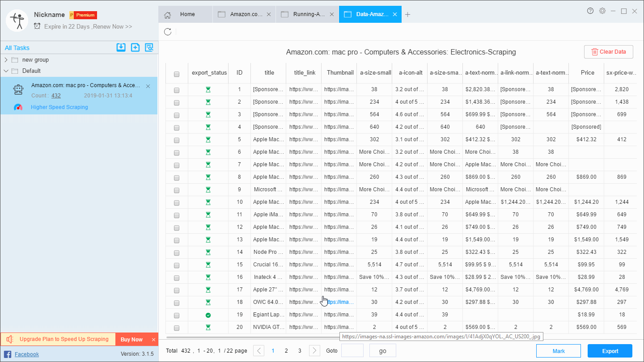Click the Mark button
Viewport: 644px width, 362px height.
tap(559, 351)
